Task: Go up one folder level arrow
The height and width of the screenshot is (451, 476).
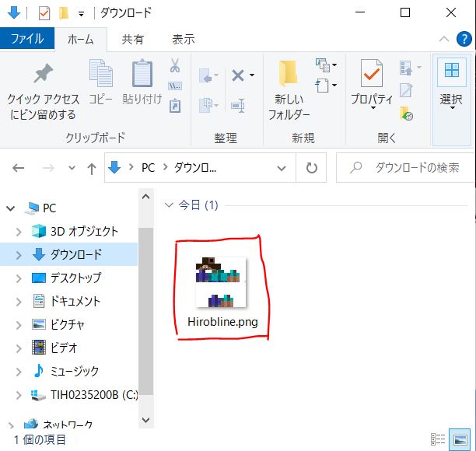Action: (x=92, y=168)
